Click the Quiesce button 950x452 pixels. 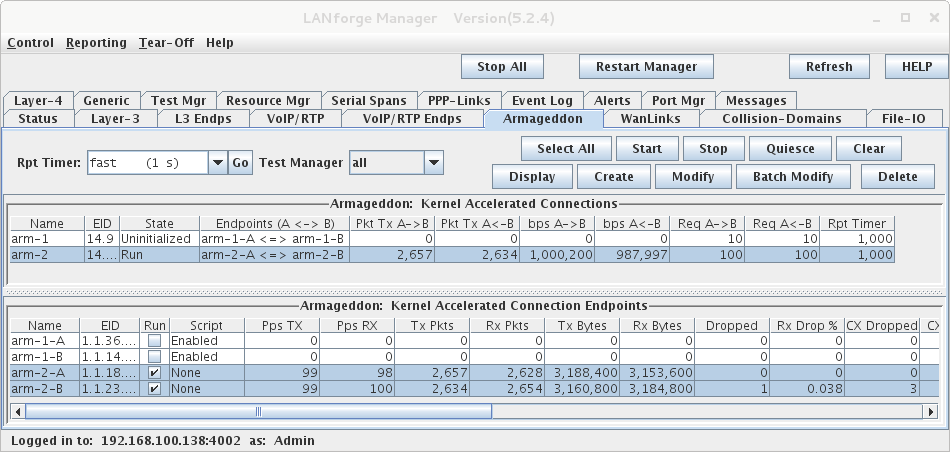tap(791, 149)
